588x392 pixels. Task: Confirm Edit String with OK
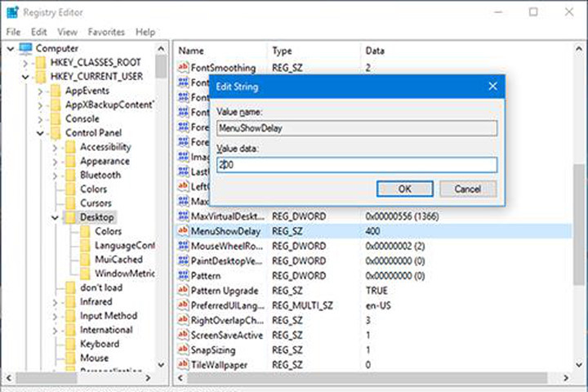[404, 189]
